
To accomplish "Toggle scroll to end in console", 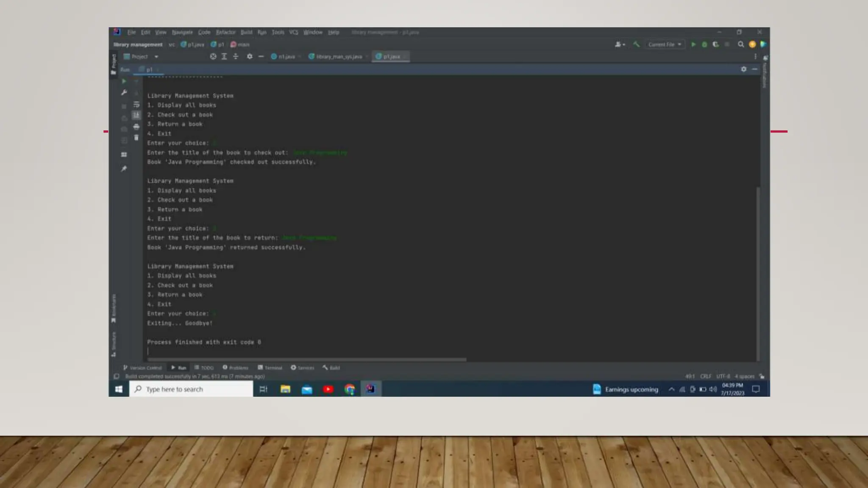I will (x=136, y=115).
